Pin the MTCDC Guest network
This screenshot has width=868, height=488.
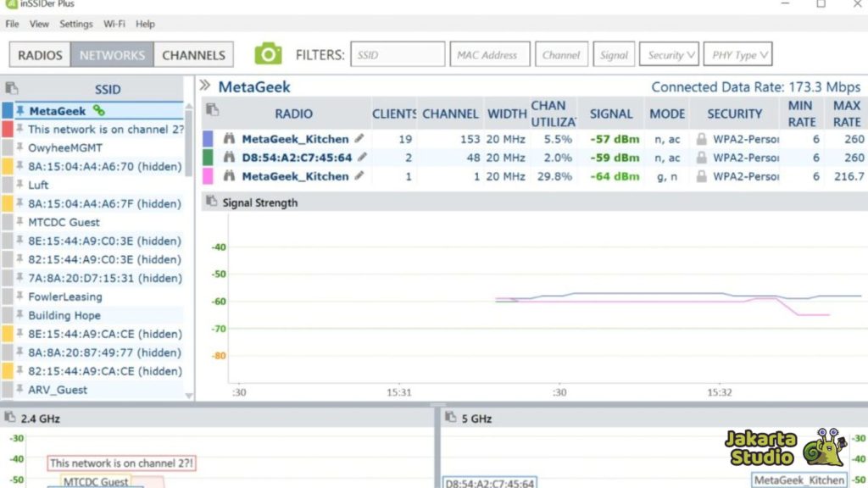[20, 221]
